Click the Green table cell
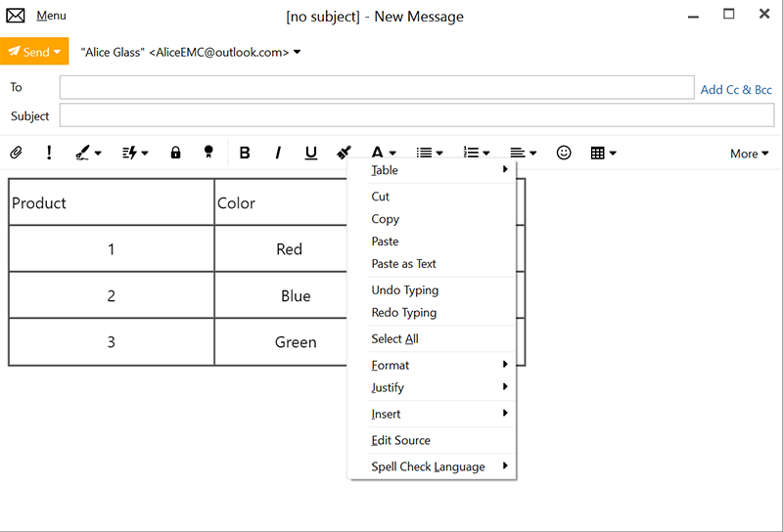Screen dimensions: 783x532 tap(281, 342)
